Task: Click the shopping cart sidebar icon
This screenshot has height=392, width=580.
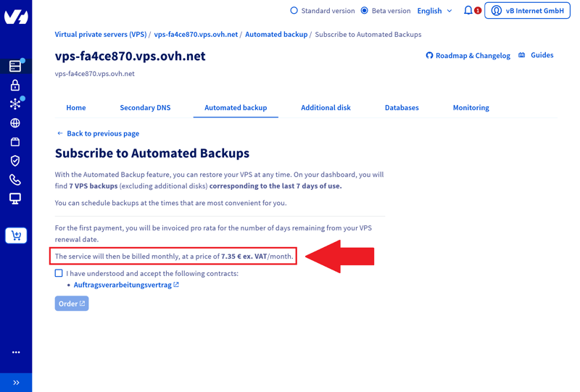Action: coord(16,235)
